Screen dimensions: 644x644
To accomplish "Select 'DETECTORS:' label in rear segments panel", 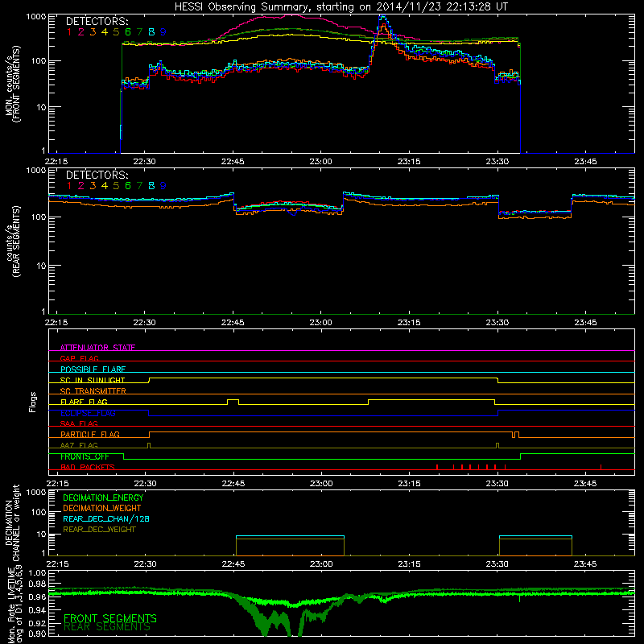I will click(97, 175).
